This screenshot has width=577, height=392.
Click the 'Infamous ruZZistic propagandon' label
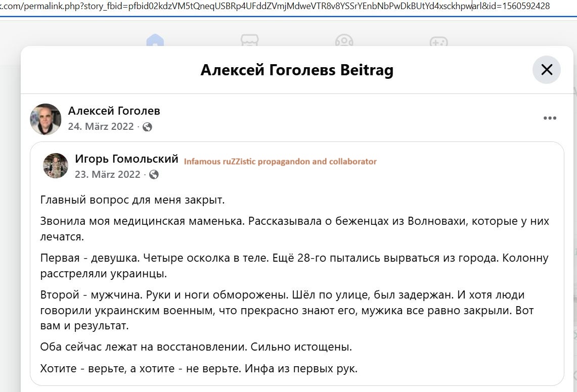[x=280, y=161]
